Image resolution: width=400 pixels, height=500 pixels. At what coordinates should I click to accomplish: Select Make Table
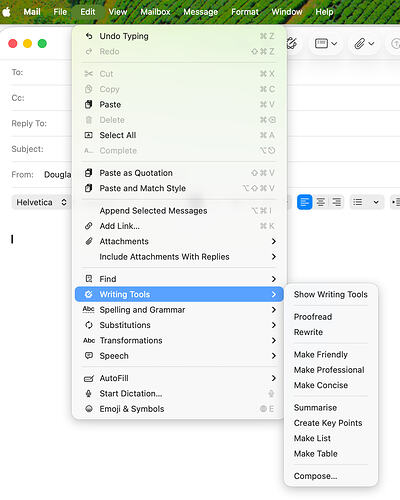[331, 453]
